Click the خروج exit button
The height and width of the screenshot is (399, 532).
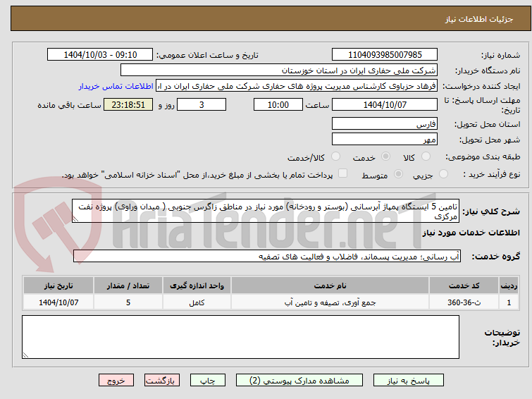coord(116,381)
